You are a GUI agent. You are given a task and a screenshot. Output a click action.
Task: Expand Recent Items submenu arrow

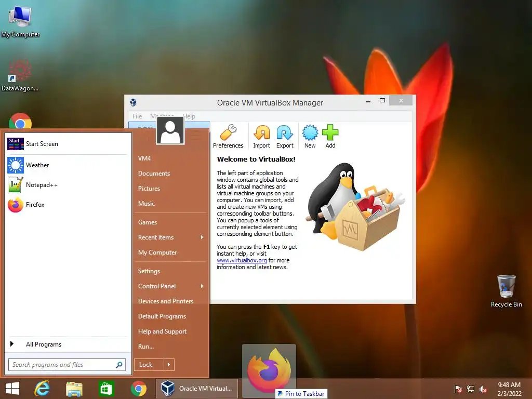tap(202, 237)
